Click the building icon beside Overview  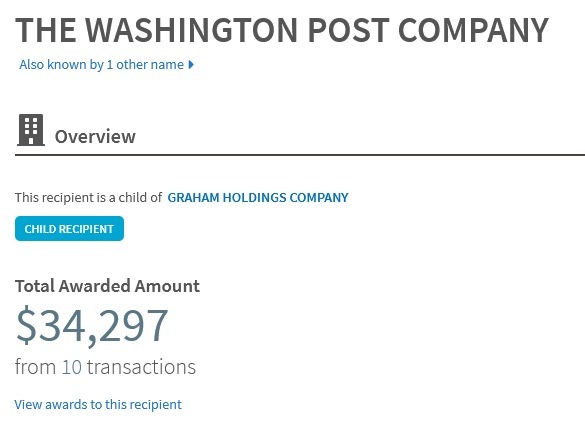click(x=31, y=130)
